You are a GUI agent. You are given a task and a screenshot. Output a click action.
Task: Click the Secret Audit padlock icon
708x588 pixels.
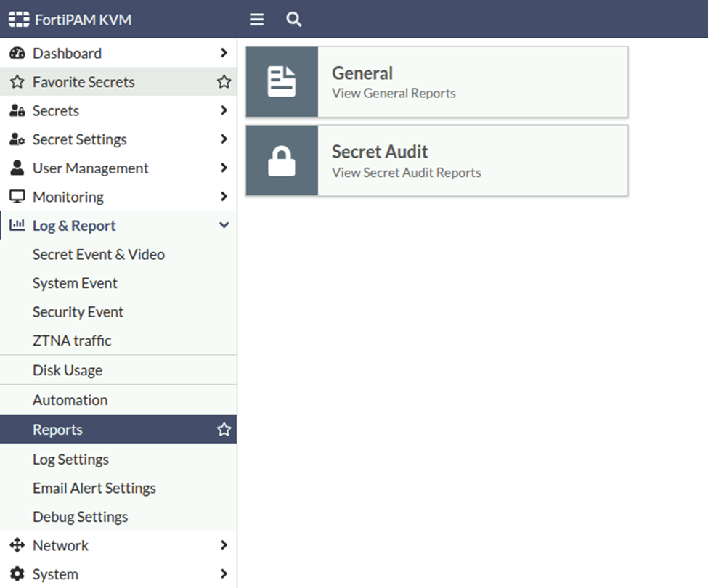282,160
